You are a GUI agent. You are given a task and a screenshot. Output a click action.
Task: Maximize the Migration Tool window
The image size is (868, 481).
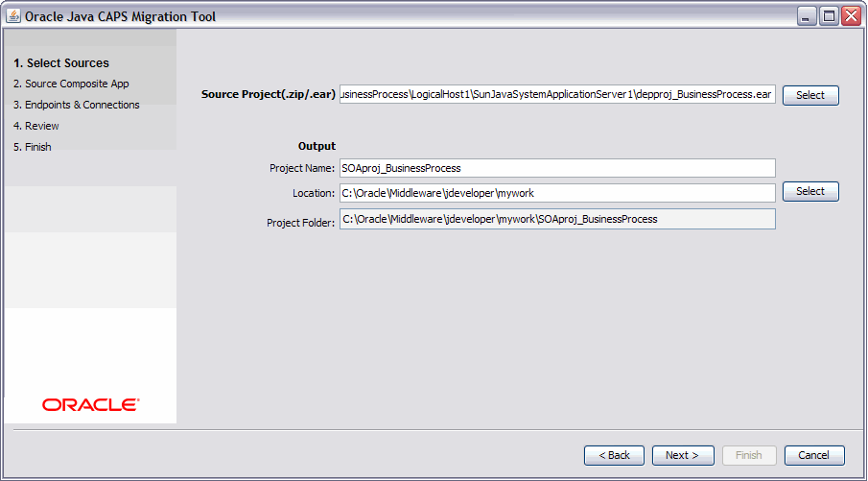[829, 16]
